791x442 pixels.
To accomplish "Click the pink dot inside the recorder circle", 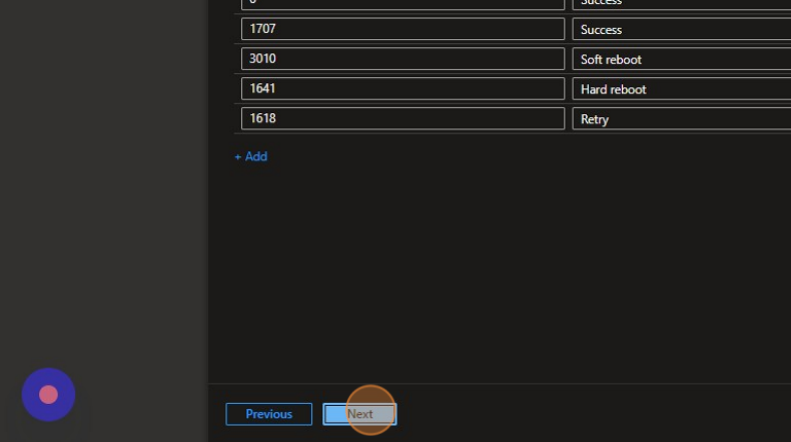I will (48, 394).
